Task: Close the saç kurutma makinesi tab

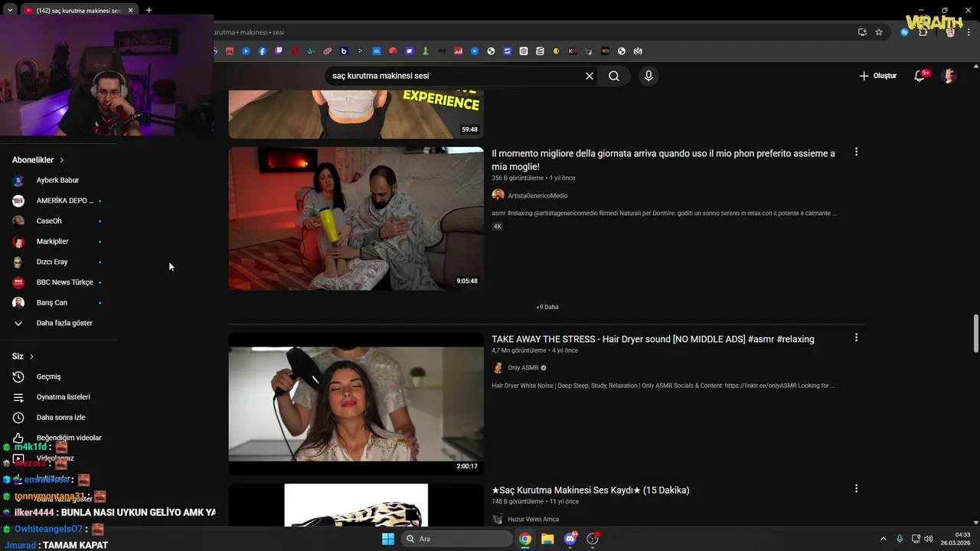Action: point(130,10)
